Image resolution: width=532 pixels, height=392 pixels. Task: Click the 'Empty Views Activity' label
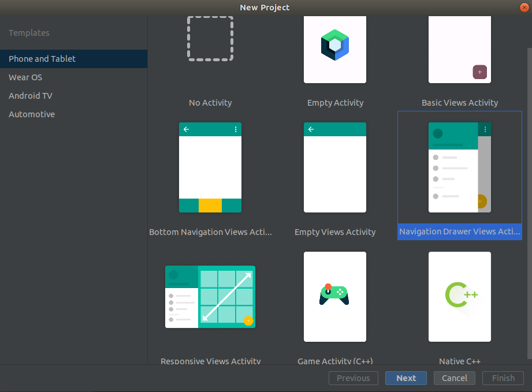pyautogui.click(x=335, y=232)
